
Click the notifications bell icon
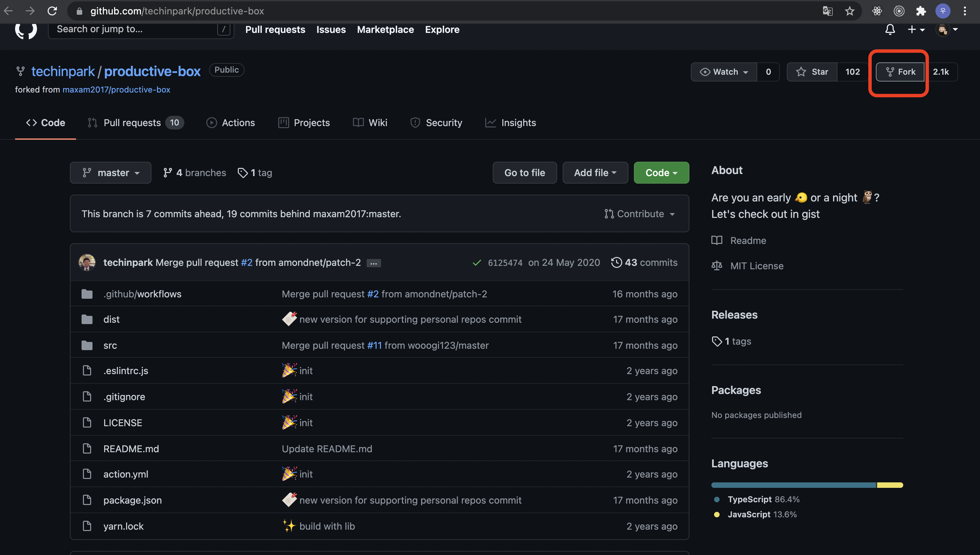tap(890, 29)
